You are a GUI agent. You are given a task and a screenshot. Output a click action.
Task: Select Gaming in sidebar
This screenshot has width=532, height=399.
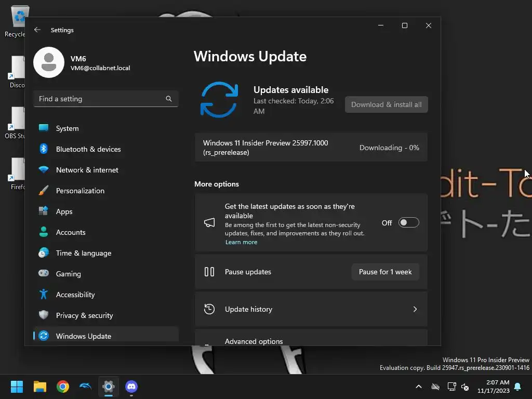pyautogui.click(x=106, y=273)
